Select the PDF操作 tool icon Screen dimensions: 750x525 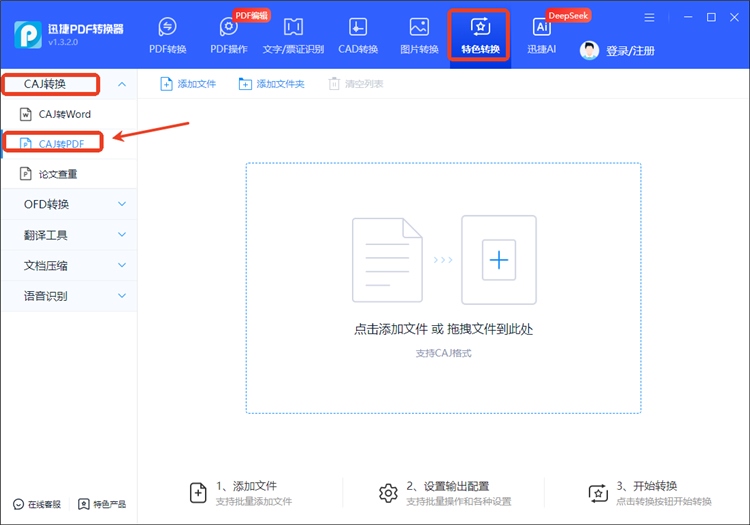[x=228, y=28]
